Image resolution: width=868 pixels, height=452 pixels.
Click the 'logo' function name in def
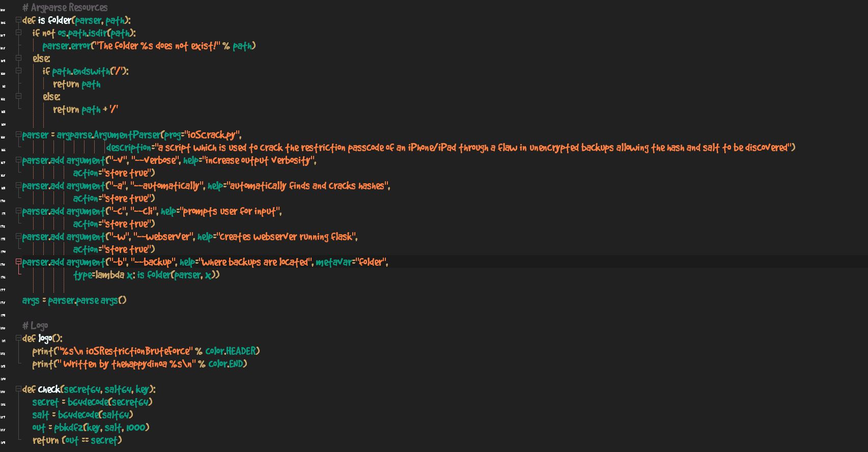click(45, 338)
